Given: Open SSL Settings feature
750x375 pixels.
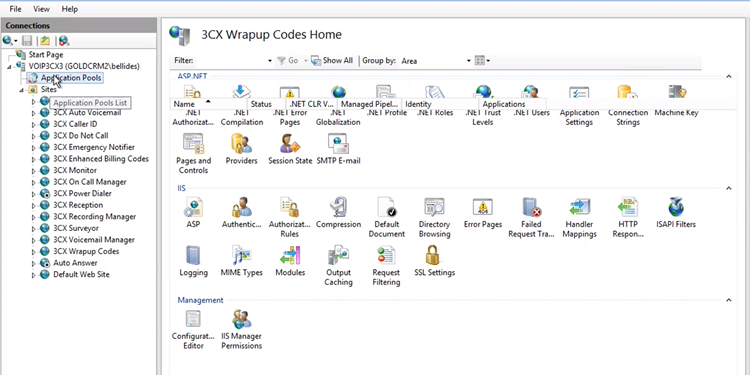Looking at the screenshot, I should coord(434,262).
